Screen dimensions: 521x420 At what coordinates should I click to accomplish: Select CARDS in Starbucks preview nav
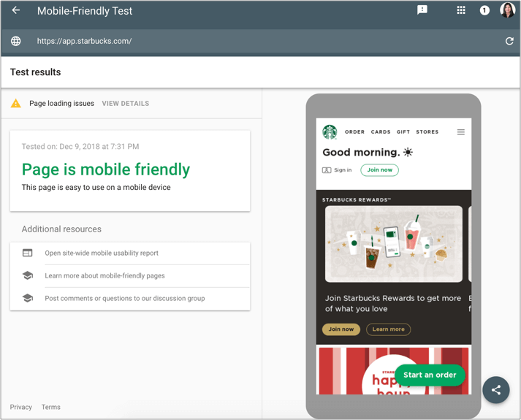(381, 131)
